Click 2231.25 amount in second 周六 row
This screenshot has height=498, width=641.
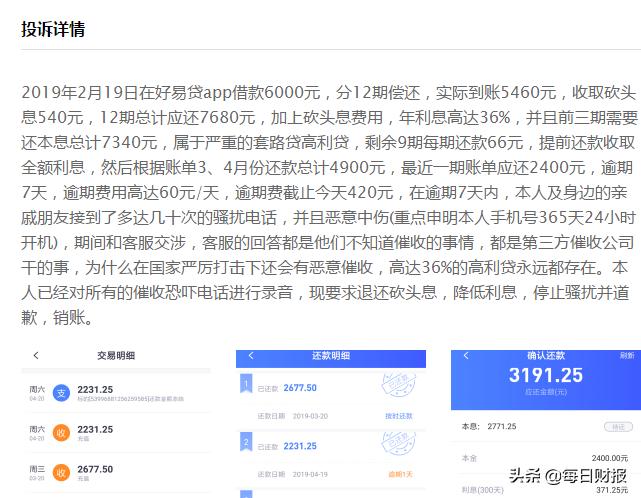pos(95,429)
